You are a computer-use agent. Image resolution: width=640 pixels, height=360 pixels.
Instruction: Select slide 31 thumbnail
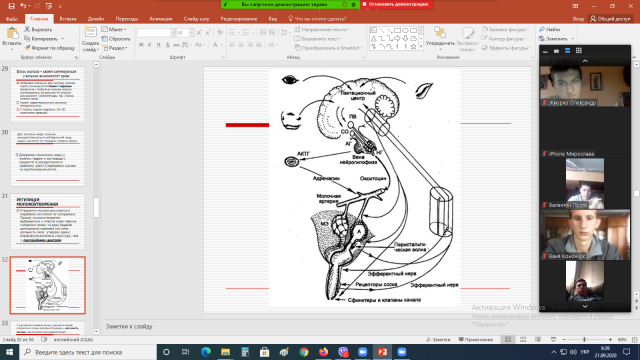coord(47,221)
